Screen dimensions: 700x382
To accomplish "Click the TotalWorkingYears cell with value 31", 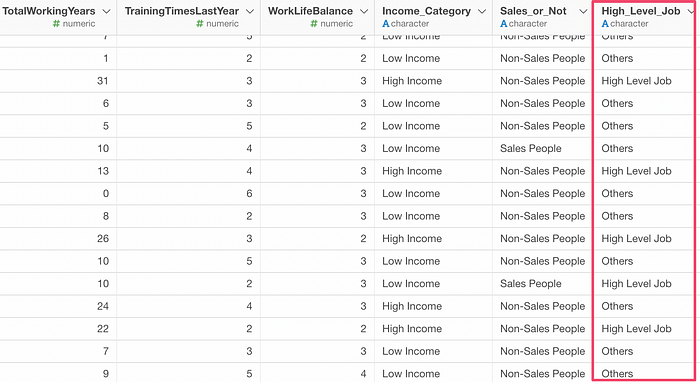I will click(x=58, y=81).
